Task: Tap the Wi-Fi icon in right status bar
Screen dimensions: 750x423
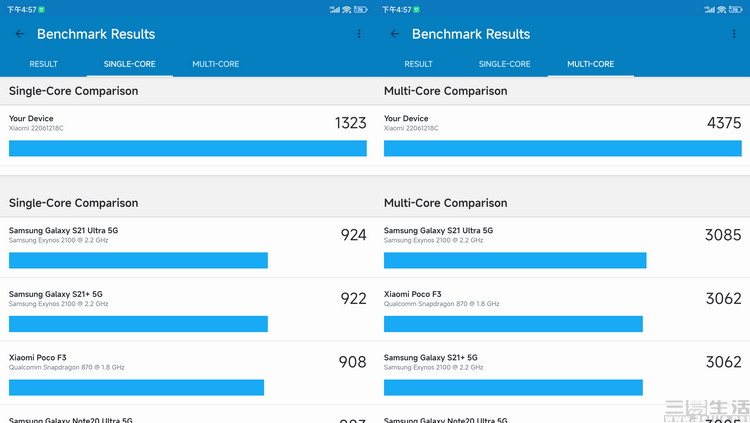Action: pyautogui.click(x=721, y=9)
